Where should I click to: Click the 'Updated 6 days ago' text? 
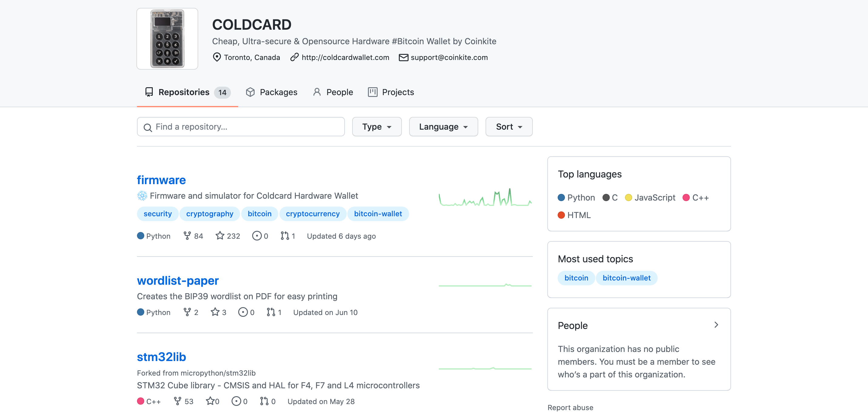pos(341,236)
